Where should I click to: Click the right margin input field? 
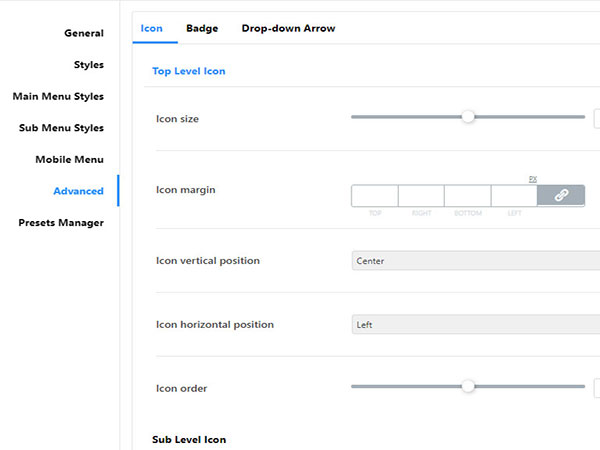421,196
